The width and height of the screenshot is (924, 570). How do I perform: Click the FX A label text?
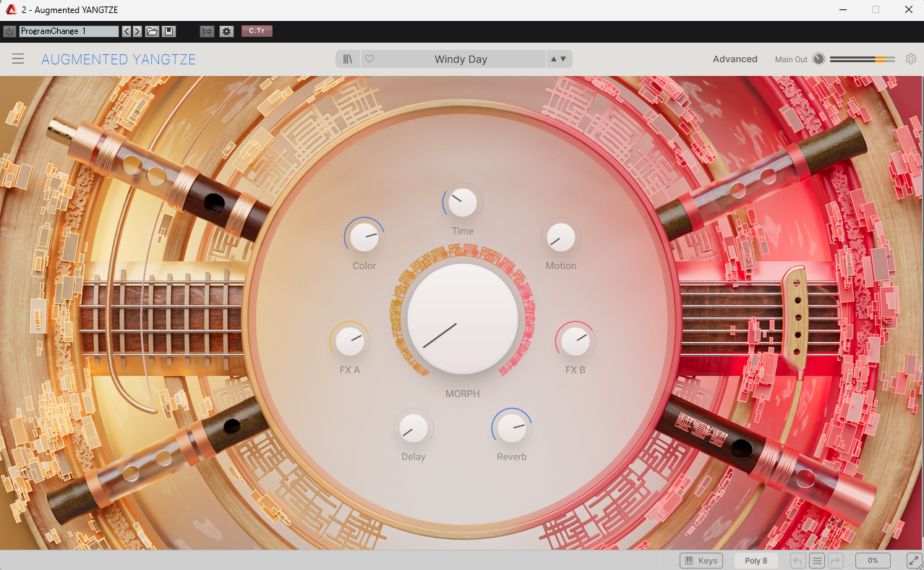click(x=350, y=370)
